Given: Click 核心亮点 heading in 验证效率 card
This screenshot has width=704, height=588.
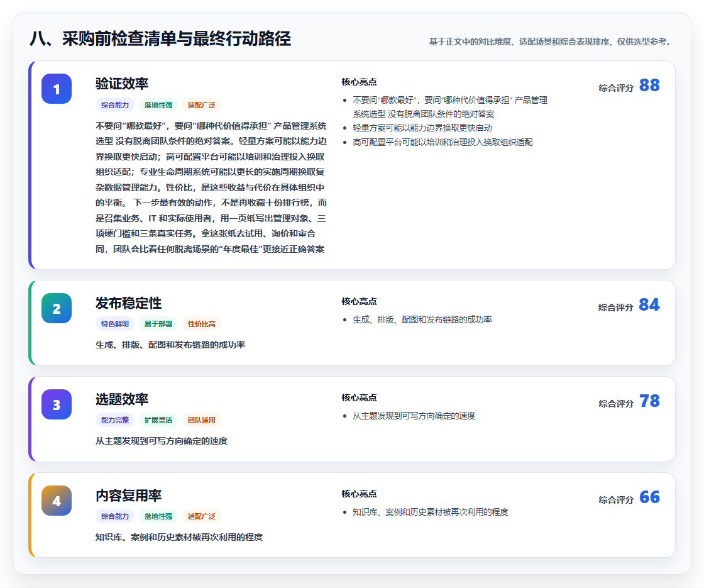Looking at the screenshot, I should (x=359, y=82).
